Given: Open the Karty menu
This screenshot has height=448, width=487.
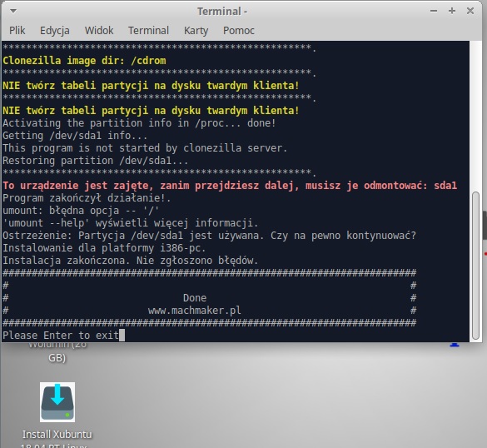Looking at the screenshot, I should coord(196,31).
